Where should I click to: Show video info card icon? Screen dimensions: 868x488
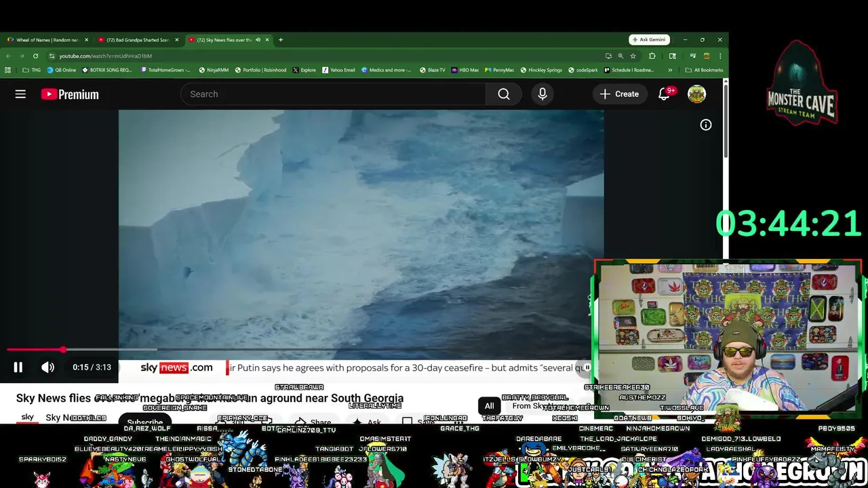click(706, 125)
